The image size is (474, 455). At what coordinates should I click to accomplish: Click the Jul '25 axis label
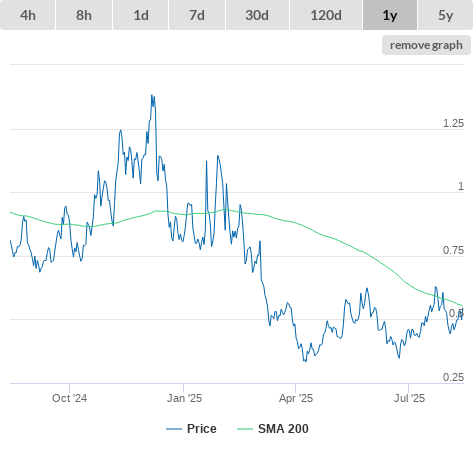409,398
